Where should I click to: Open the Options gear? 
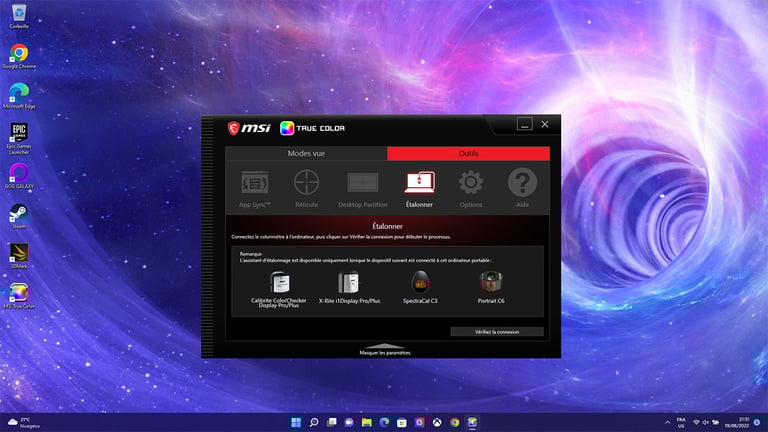click(x=471, y=189)
